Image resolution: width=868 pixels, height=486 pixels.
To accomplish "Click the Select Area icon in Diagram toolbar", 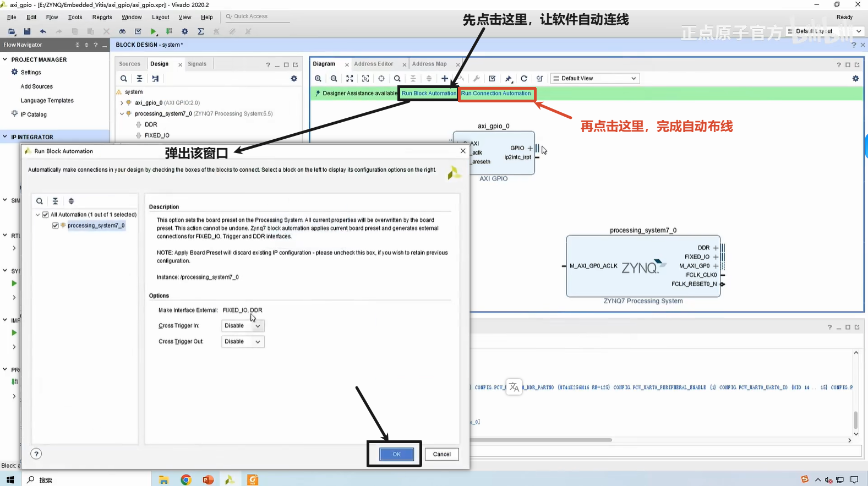I will [x=365, y=79].
